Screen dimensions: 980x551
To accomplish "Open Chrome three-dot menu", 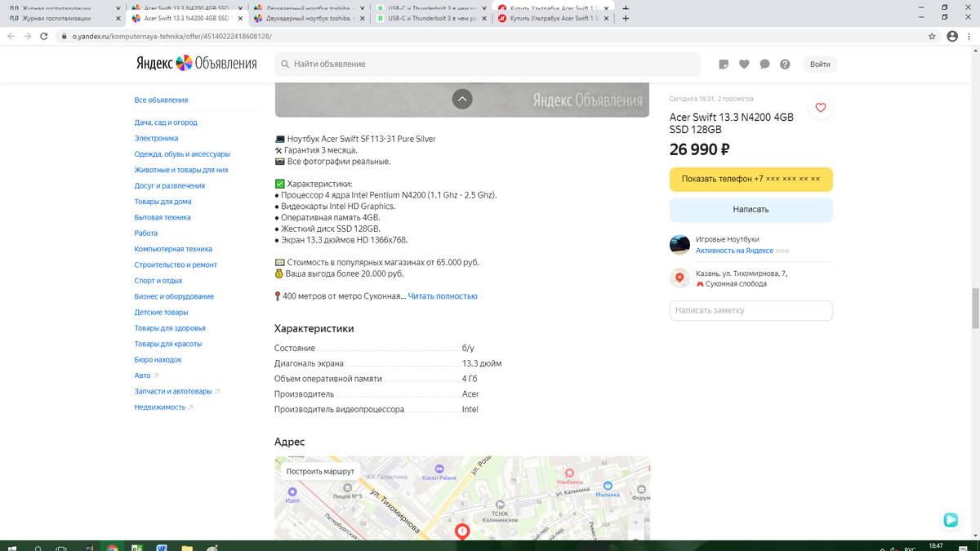I will pos(969,37).
